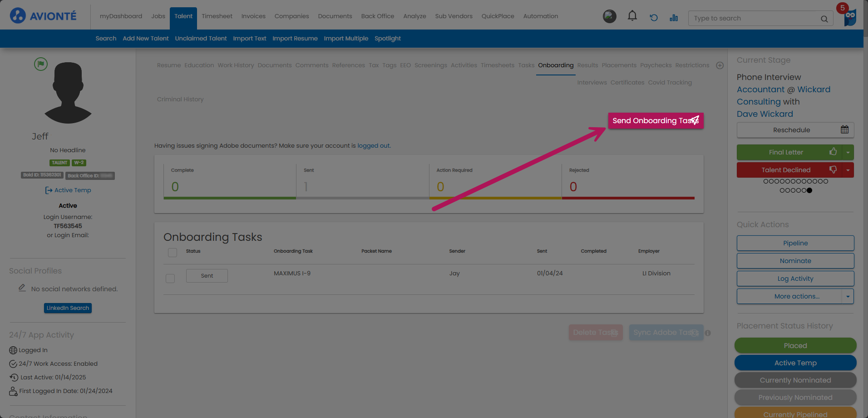Click the refresh history icon
Viewport: 868px width, 418px height.
point(654,18)
